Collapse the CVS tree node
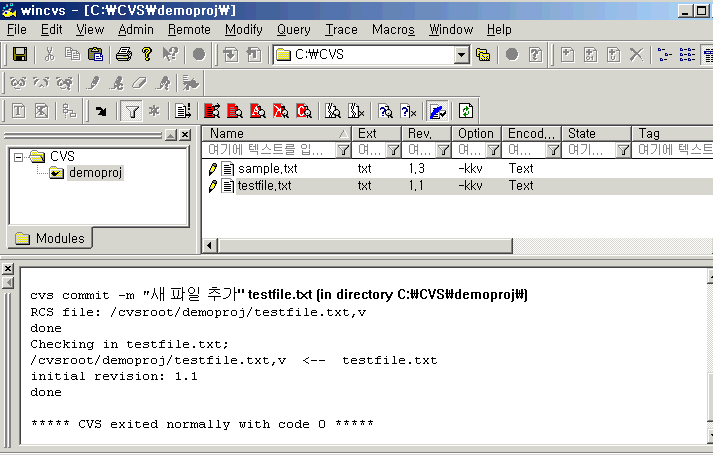The image size is (713, 455). click(x=18, y=156)
